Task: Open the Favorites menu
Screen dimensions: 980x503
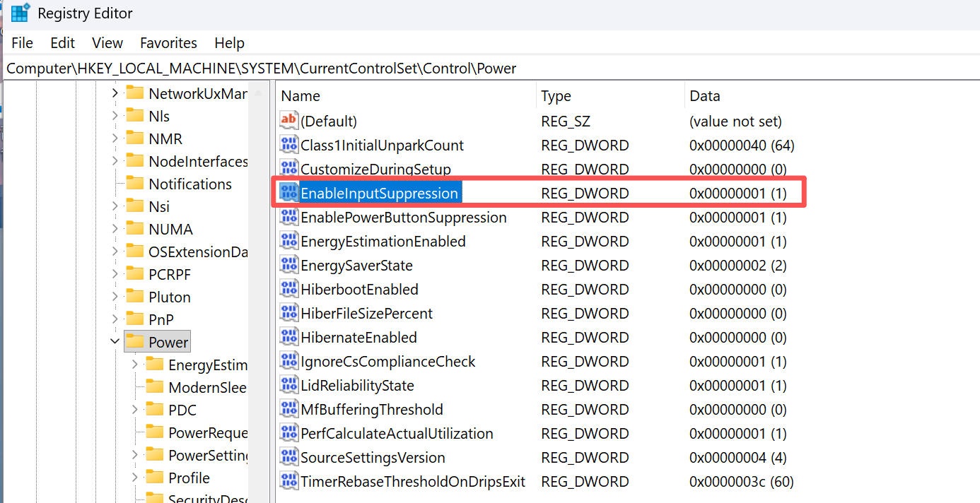Action: (168, 43)
